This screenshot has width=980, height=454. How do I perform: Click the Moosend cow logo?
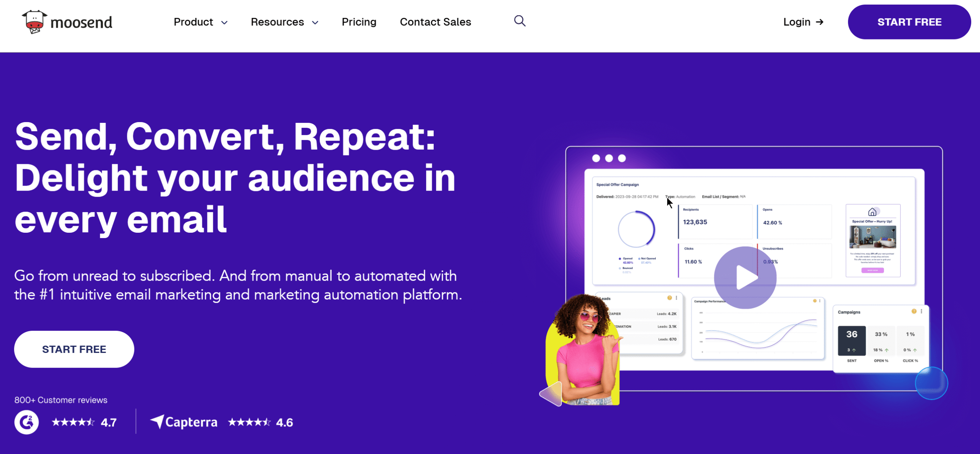click(67, 22)
